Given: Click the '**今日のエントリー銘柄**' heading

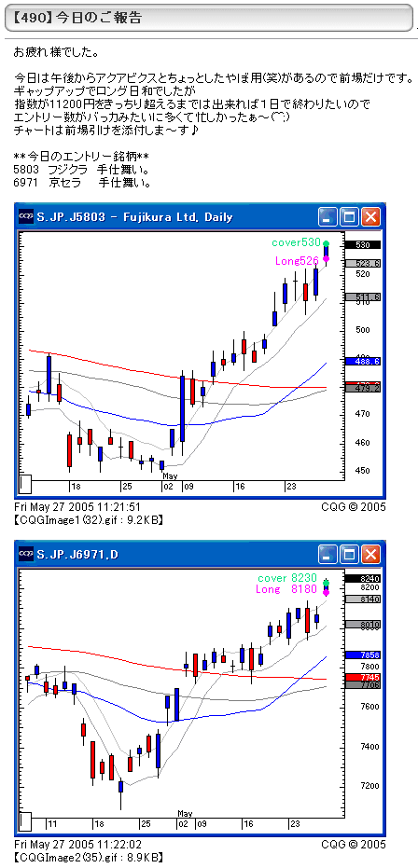Looking at the screenshot, I should (81, 158).
